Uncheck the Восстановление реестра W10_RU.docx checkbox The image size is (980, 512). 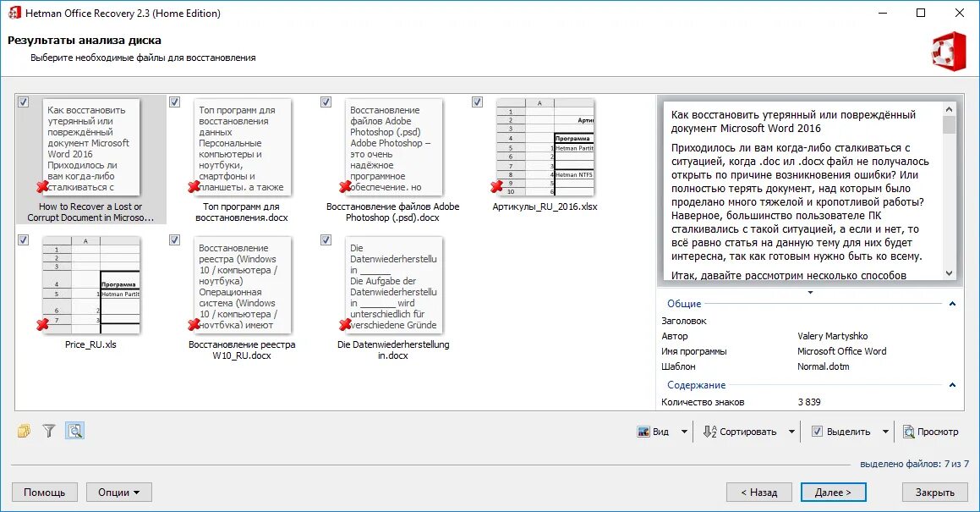[174, 239]
